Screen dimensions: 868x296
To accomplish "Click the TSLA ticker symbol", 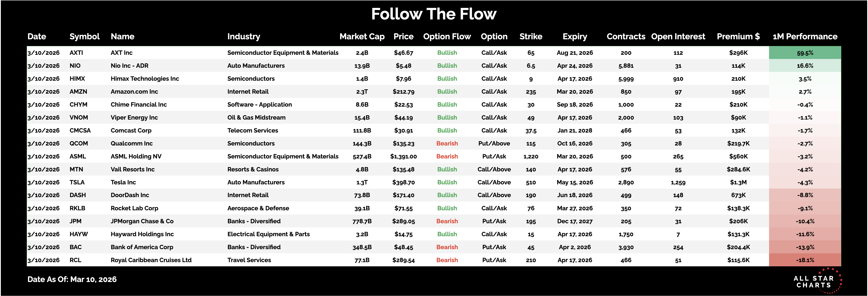I will pos(77,182).
